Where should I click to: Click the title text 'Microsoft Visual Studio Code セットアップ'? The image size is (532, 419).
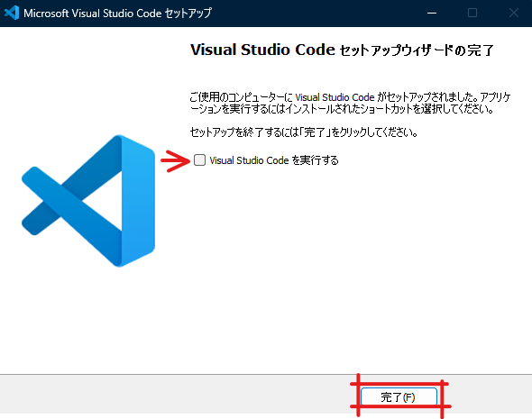pyautogui.click(x=117, y=13)
